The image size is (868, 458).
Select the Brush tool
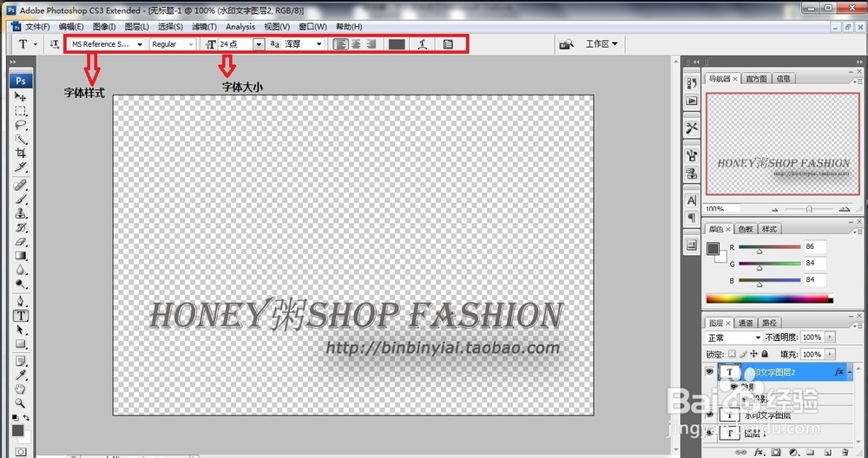[21, 200]
